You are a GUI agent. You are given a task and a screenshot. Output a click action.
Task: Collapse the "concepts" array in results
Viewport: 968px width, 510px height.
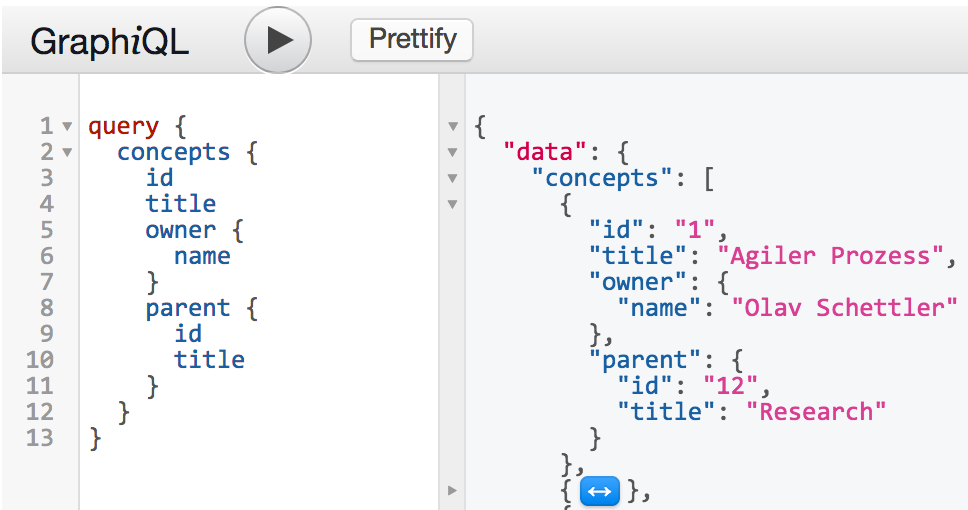pos(453,178)
